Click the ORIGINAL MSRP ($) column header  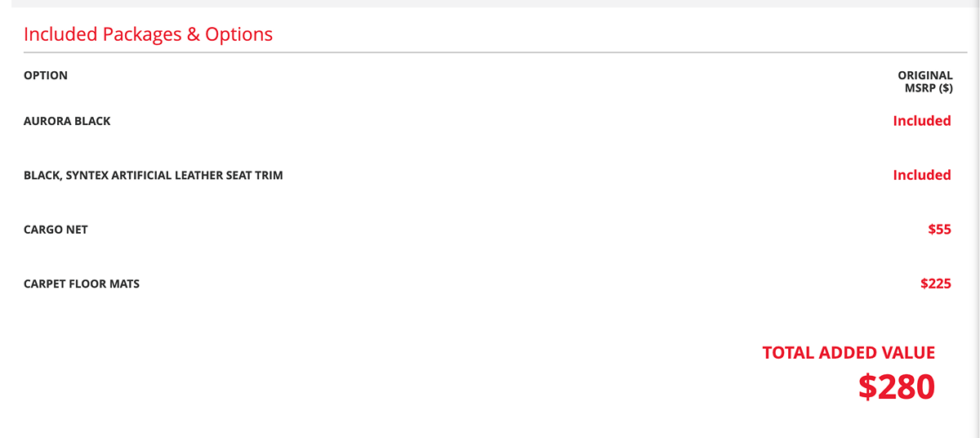(x=924, y=82)
